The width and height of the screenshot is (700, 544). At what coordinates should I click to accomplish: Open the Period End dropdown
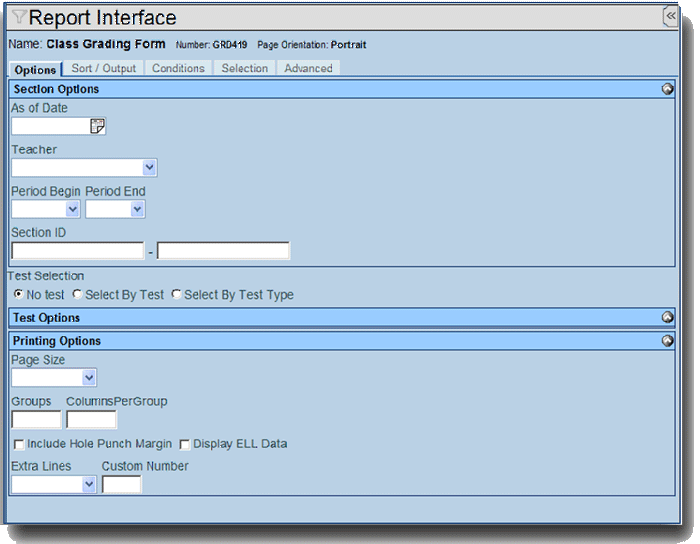[137, 210]
